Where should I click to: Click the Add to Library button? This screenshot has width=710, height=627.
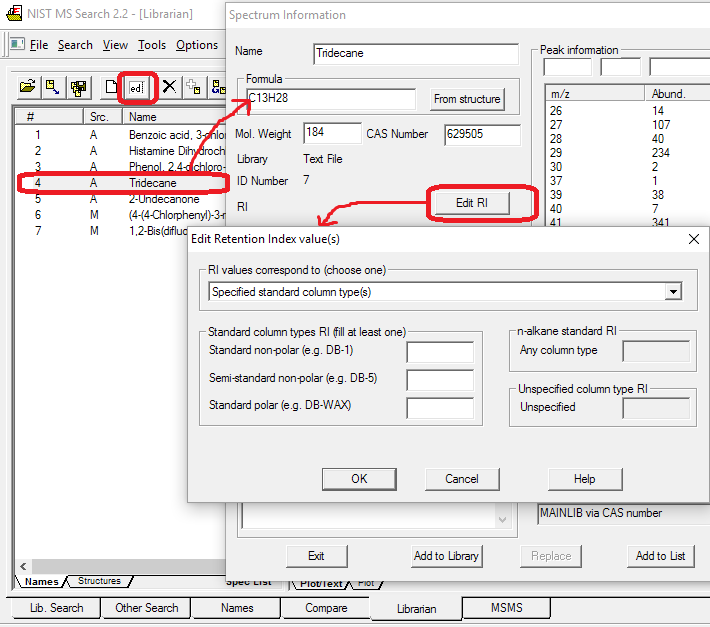[x=446, y=556]
